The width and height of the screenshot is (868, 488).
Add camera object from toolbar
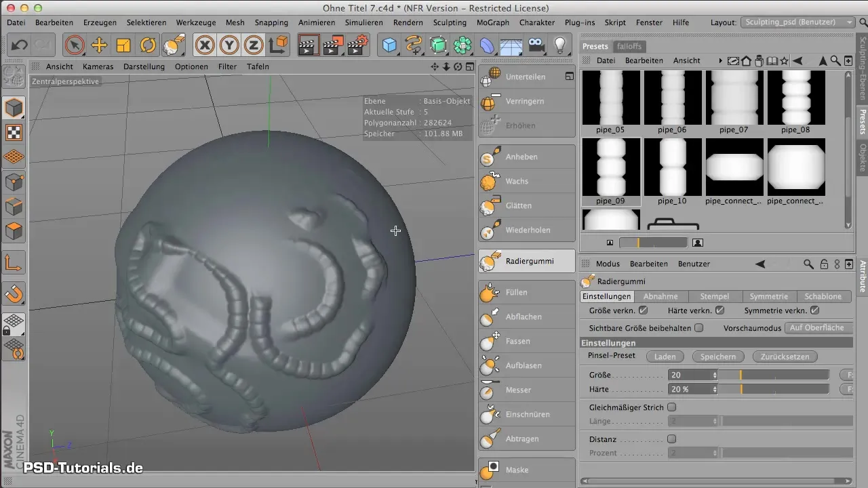click(536, 45)
